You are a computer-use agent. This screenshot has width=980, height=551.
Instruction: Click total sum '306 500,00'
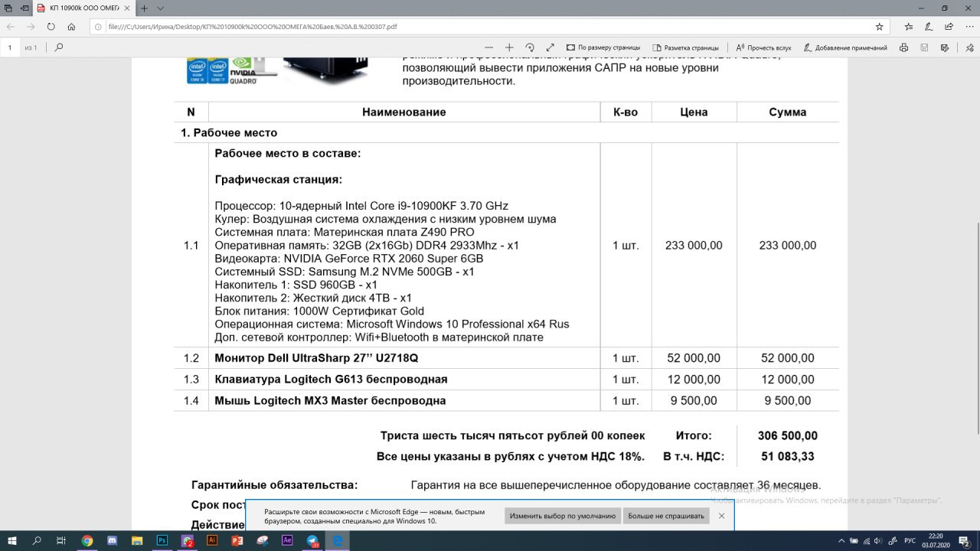[x=788, y=435]
